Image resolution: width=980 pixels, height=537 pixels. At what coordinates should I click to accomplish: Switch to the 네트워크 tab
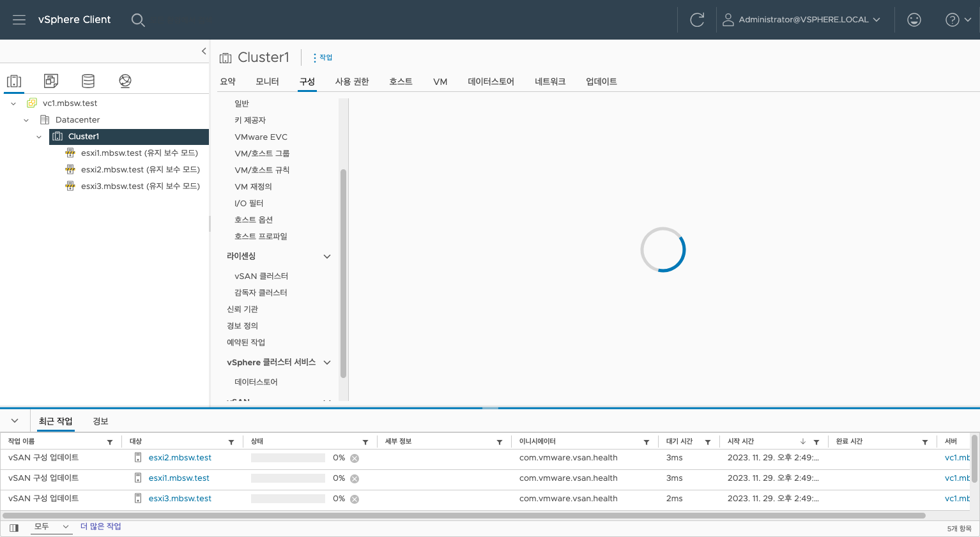click(x=550, y=82)
